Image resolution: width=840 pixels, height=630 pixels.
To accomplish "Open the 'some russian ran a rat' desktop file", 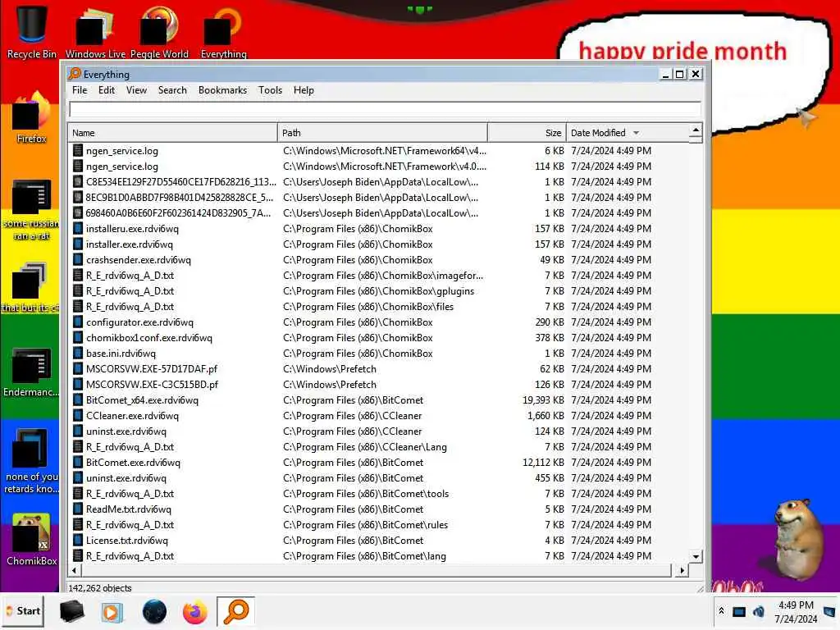I will (31, 209).
